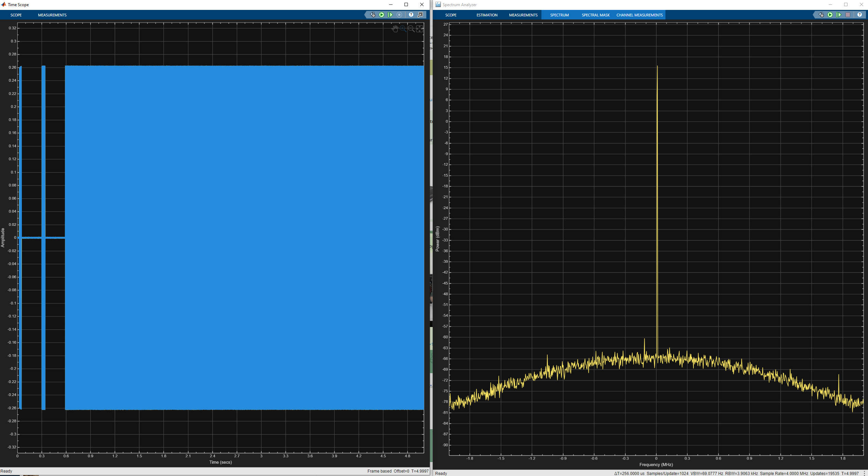The image size is (868, 476).
Task: Click 'Amplitude' axis label in Time Scope
Action: point(3,237)
